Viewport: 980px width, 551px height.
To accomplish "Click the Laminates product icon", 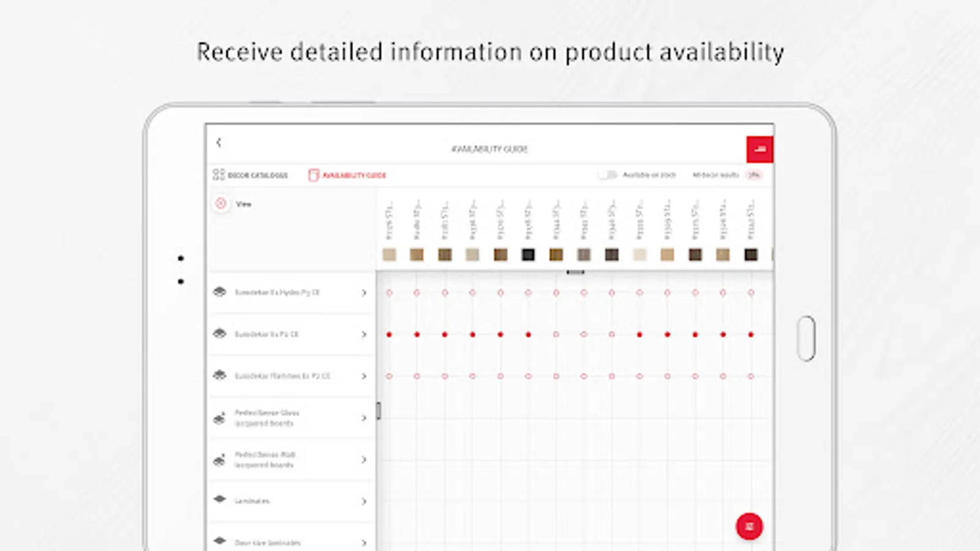I will point(219,500).
